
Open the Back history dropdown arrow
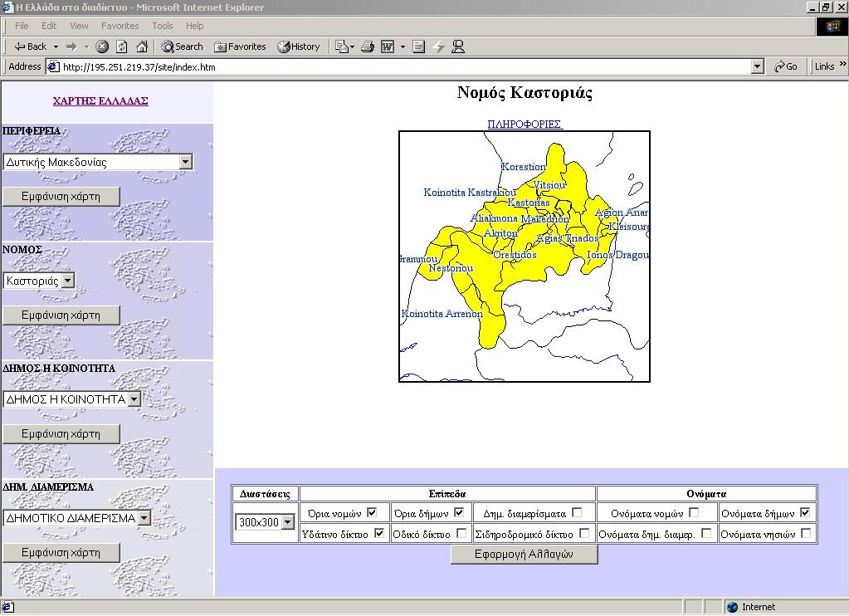[x=56, y=47]
